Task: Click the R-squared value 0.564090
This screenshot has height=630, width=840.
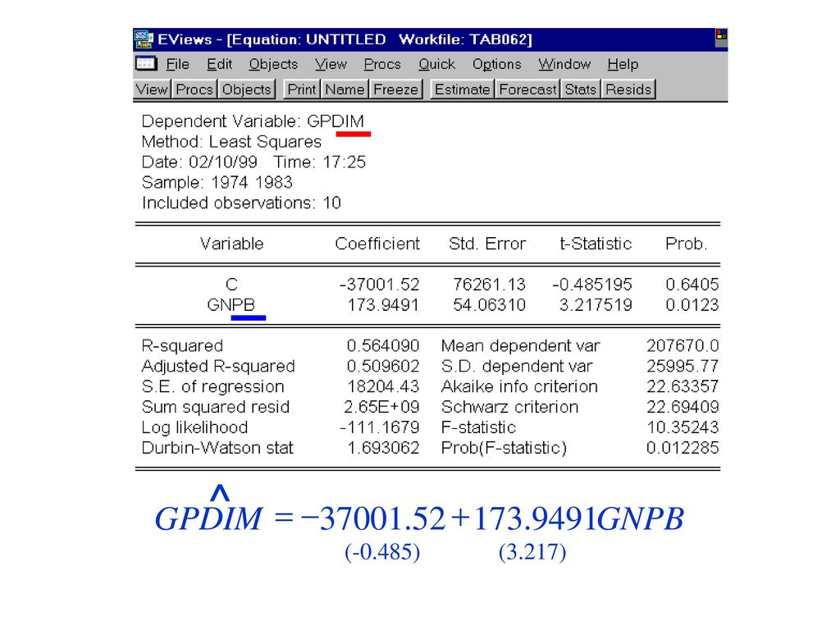Action: [383, 345]
